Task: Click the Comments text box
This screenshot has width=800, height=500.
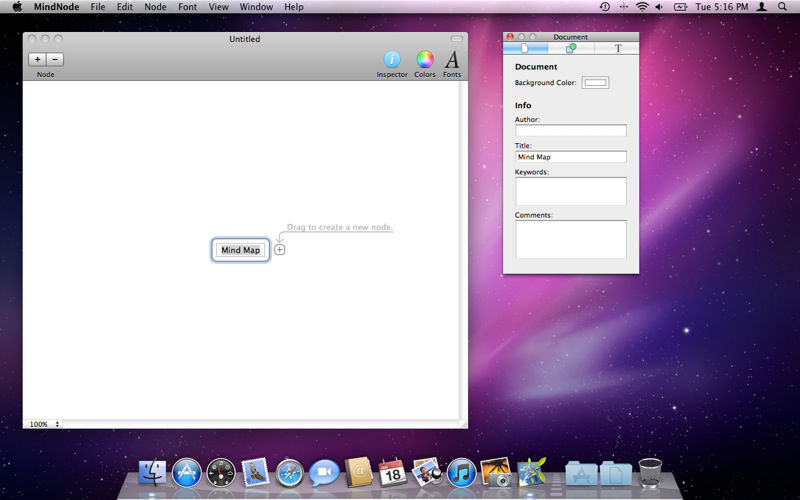Action: [570, 239]
